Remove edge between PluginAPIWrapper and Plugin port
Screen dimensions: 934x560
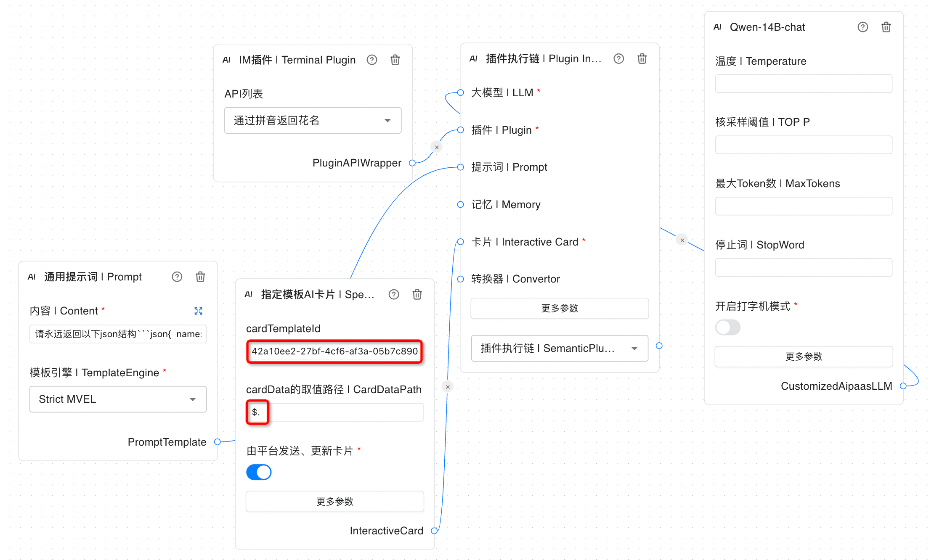pyautogui.click(x=437, y=147)
